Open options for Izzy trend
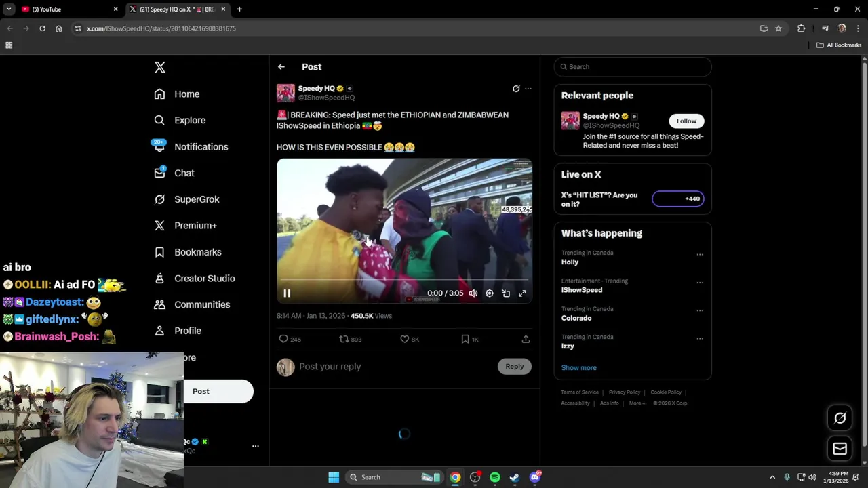 tap(700, 338)
